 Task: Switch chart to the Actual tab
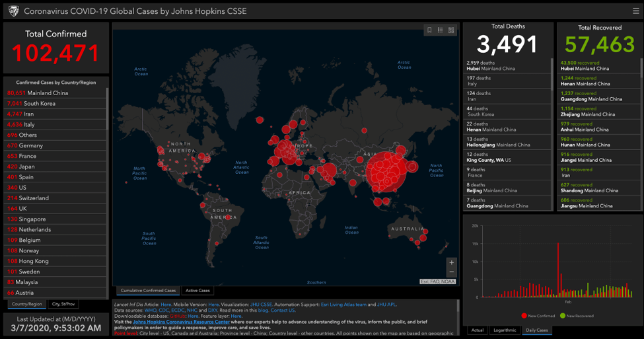coord(478,330)
